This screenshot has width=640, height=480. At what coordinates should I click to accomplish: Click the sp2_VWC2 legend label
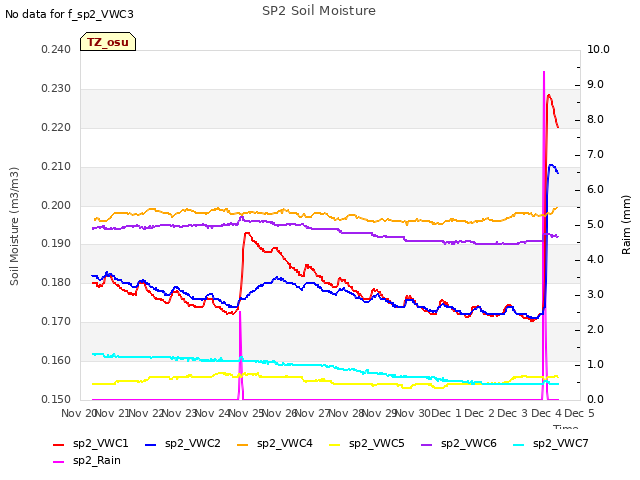[193, 443]
